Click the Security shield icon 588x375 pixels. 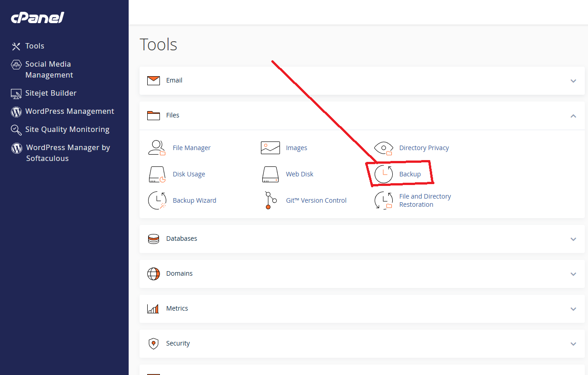[154, 344]
